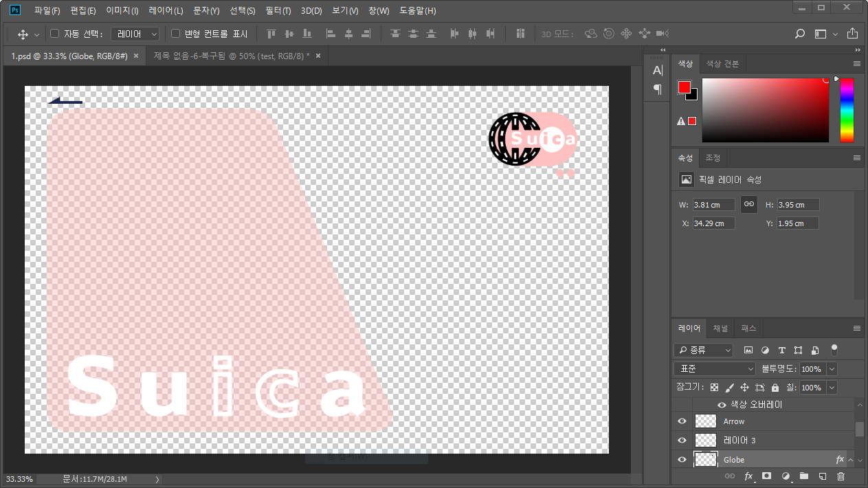Image resolution: width=868 pixels, height=488 pixels.
Task: Enable 변형 컨트롤 표시 checkbox
Action: pos(175,34)
